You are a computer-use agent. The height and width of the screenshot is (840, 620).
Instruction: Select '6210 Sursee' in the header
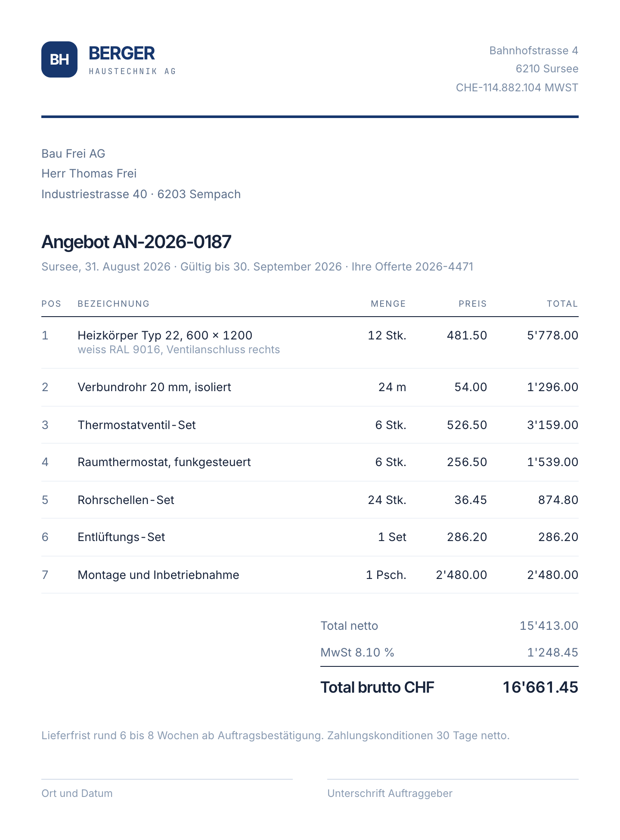pos(547,69)
